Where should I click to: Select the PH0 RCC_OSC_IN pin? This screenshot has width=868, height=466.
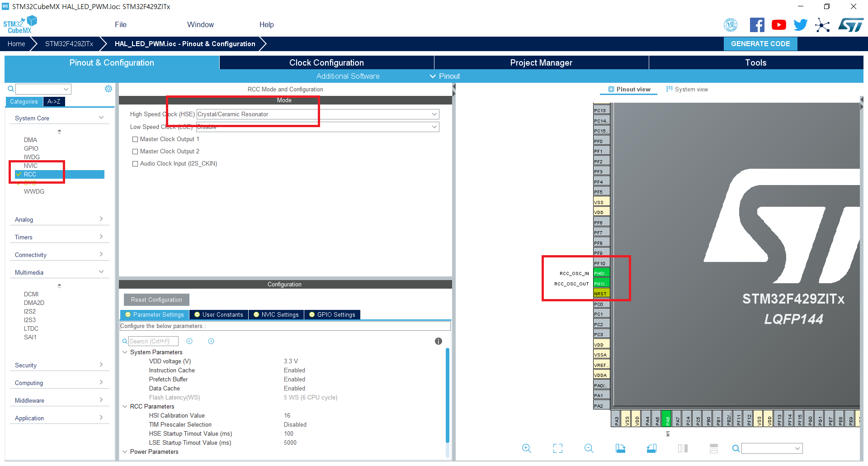601,273
